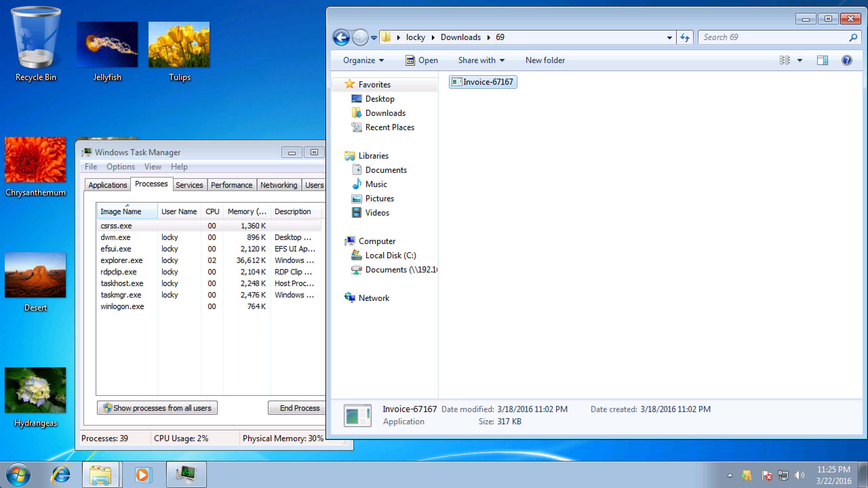Switch to the Applications tab

[107, 185]
